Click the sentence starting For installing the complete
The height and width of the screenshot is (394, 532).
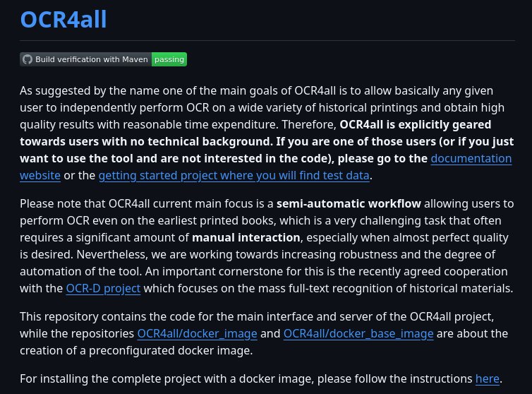[x=261, y=378]
